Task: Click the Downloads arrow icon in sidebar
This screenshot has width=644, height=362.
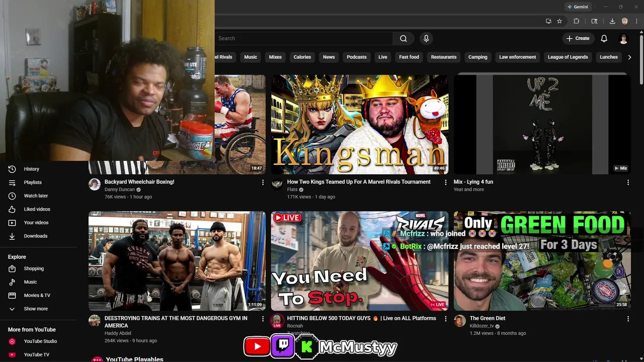Action: coord(12,236)
